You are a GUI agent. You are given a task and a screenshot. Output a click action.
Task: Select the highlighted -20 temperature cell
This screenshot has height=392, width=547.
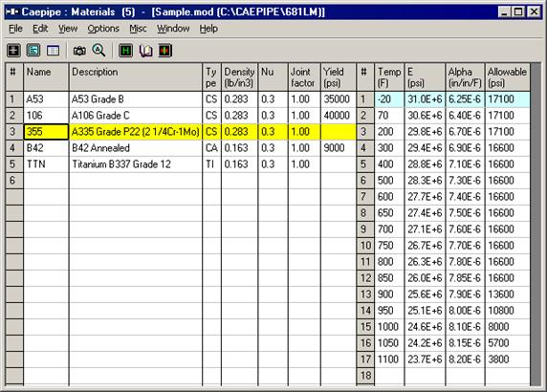(389, 99)
